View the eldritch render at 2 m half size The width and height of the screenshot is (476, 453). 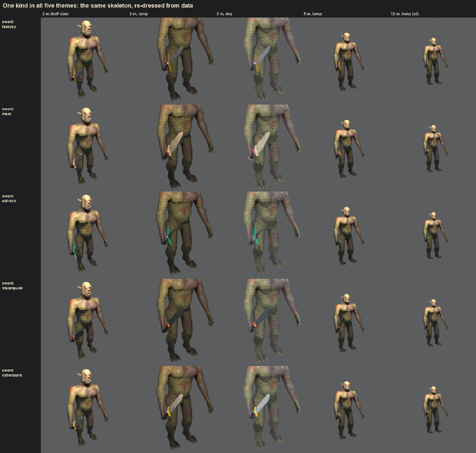pyautogui.click(x=84, y=236)
